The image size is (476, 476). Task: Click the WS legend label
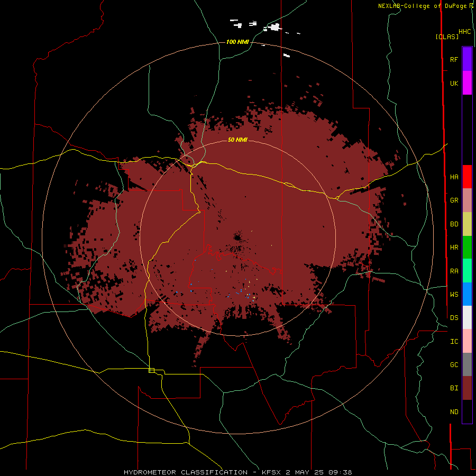click(454, 295)
